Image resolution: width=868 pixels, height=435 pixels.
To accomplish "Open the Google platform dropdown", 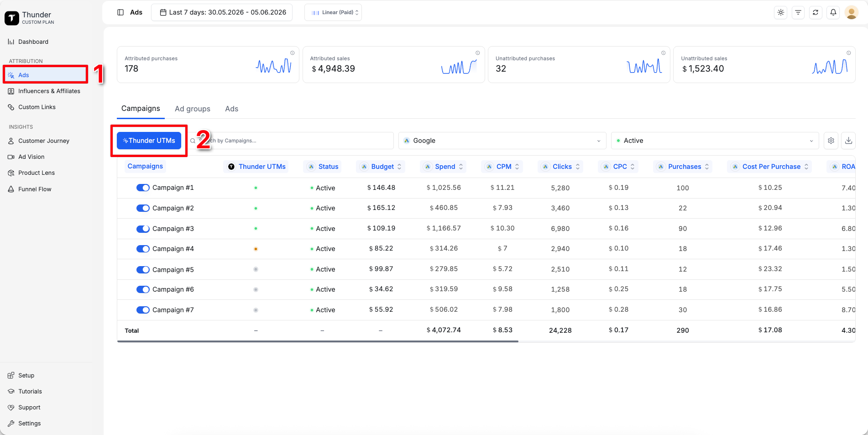I will coord(502,141).
